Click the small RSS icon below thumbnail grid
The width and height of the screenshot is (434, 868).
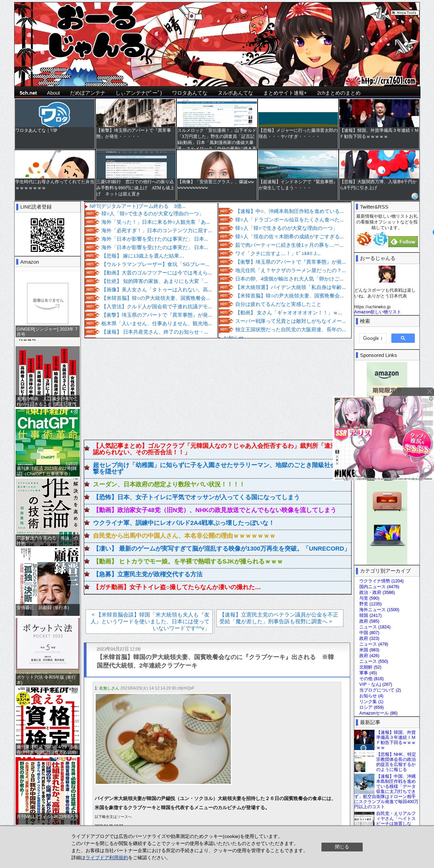415,196
